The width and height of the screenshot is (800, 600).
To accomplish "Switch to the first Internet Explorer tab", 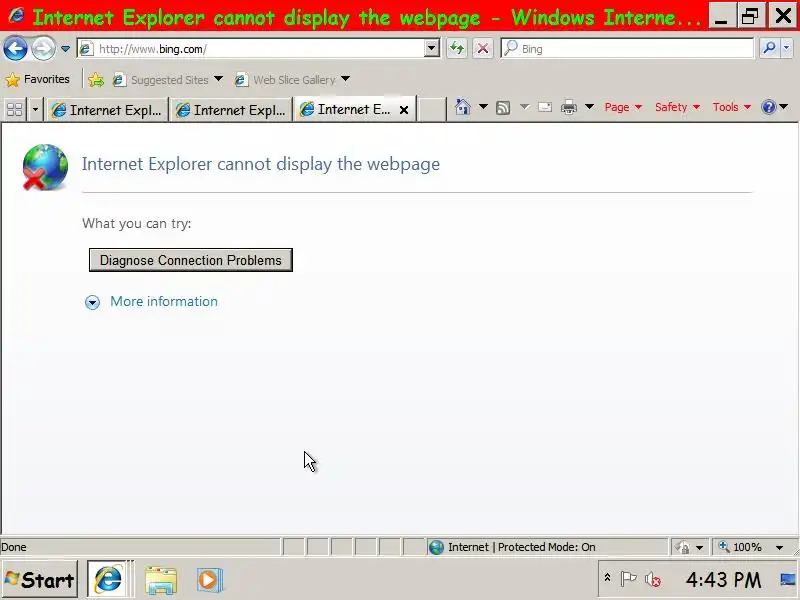I will [107, 110].
